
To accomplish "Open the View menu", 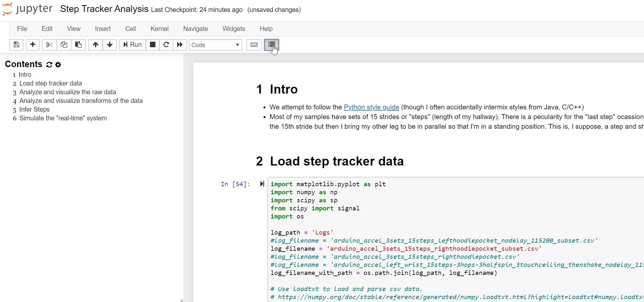I will click(x=74, y=29).
